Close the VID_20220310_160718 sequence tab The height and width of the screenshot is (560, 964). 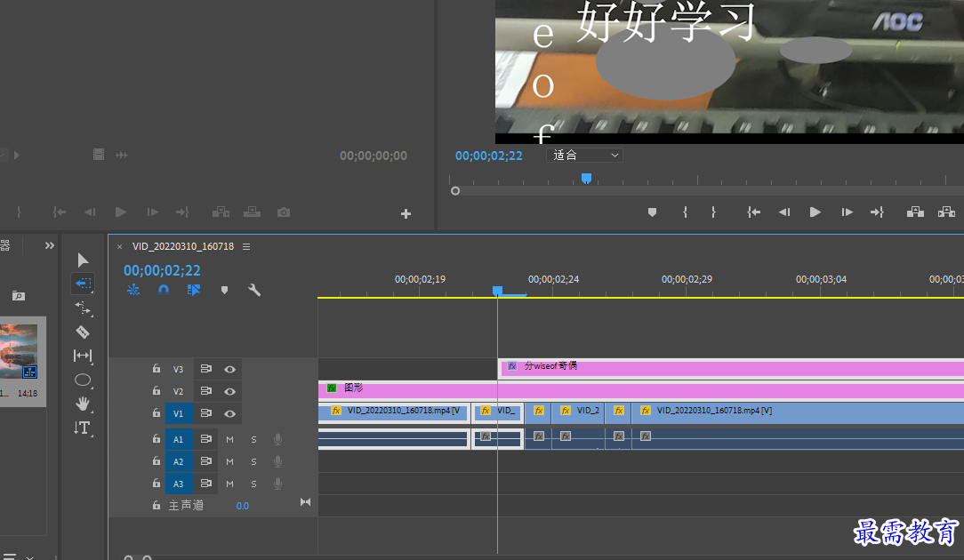tap(120, 246)
